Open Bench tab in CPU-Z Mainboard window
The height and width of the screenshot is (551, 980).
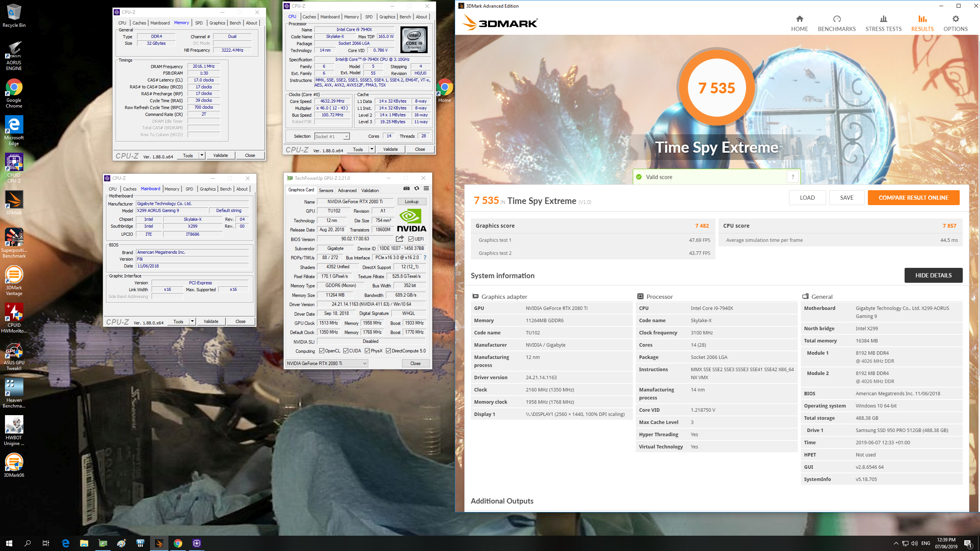pos(225,189)
